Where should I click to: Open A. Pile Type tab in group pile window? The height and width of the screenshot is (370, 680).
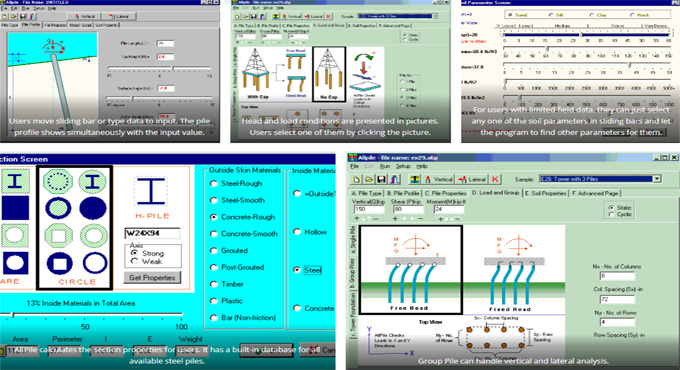pos(366,193)
